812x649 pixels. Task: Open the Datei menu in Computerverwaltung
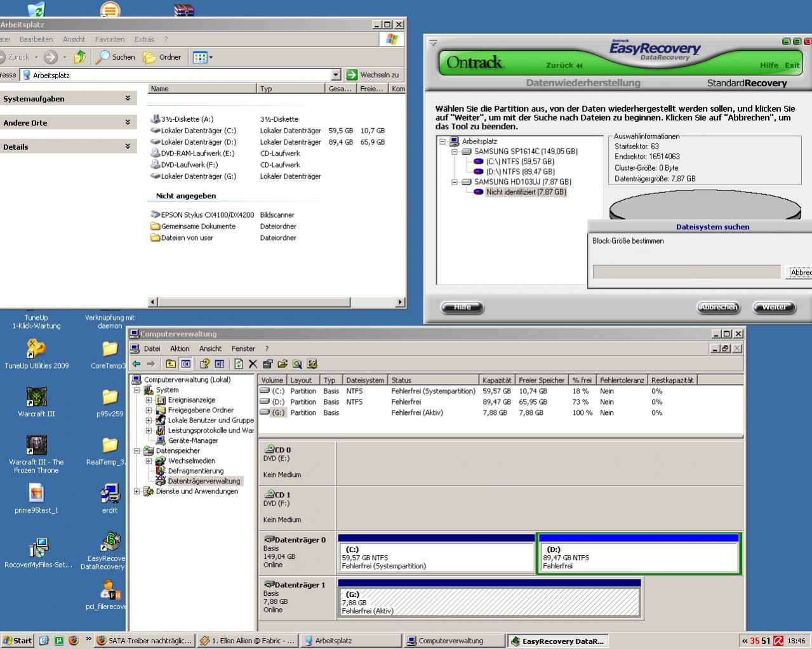[x=152, y=349]
